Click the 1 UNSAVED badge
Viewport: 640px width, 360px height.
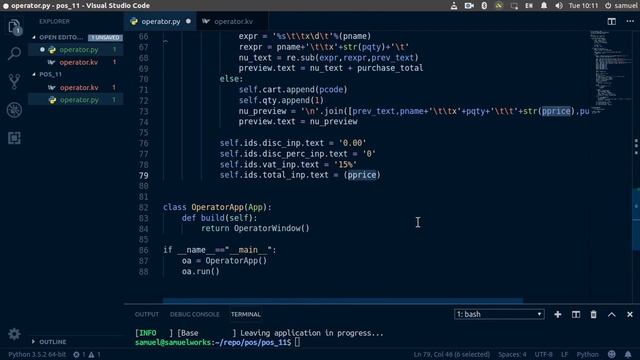click(x=105, y=38)
